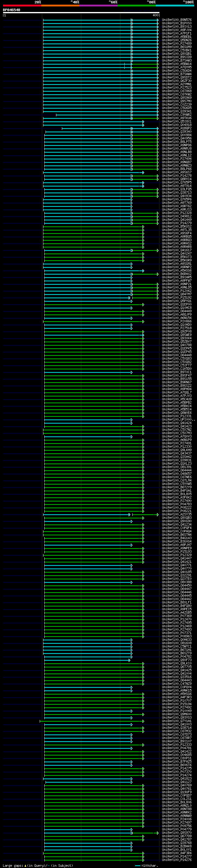The image size is (197, 868).
Task: Select hit UniRef100_Q9S970
Action: (177, 833)
